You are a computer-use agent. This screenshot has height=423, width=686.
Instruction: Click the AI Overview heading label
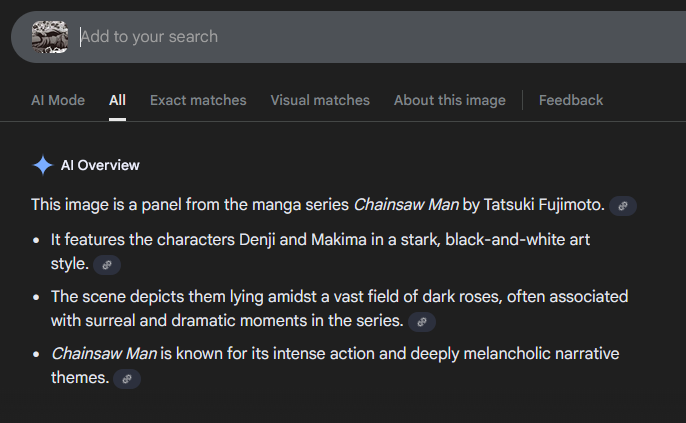click(100, 166)
